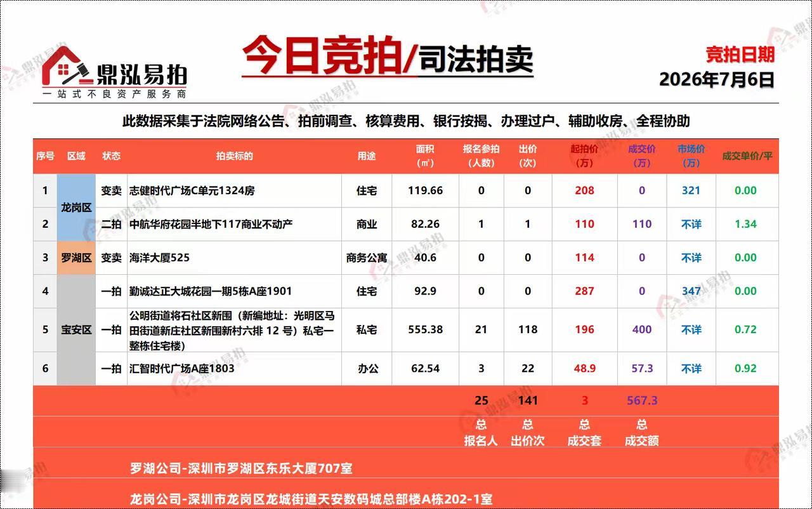This screenshot has height=509, width=812.
Task: Click the total registrants value 25
Action: coord(481,401)
